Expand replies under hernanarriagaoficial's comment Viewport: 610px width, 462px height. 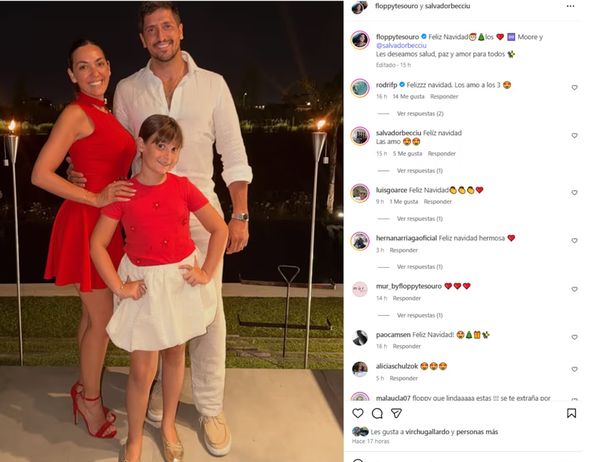point(420,267)
